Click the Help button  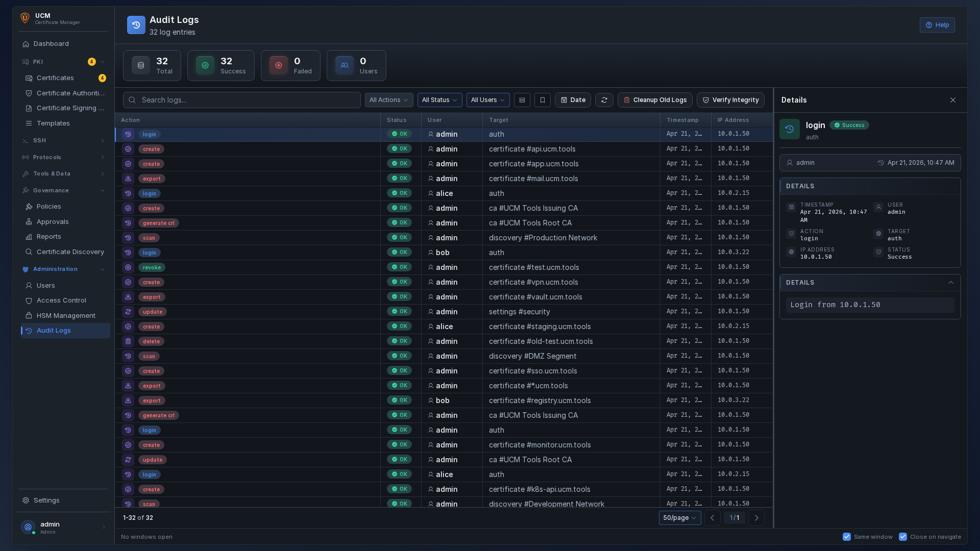[x=937, y=25]
